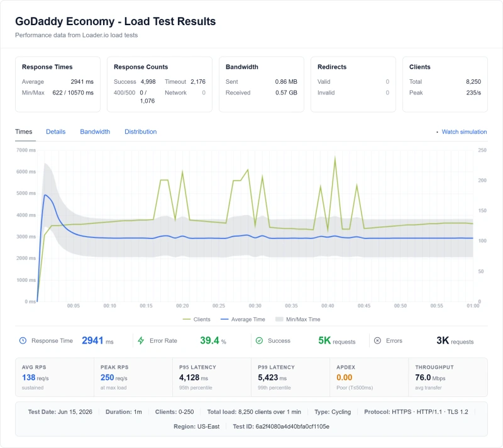
Task: Open the Details tab
Action: 56,132
